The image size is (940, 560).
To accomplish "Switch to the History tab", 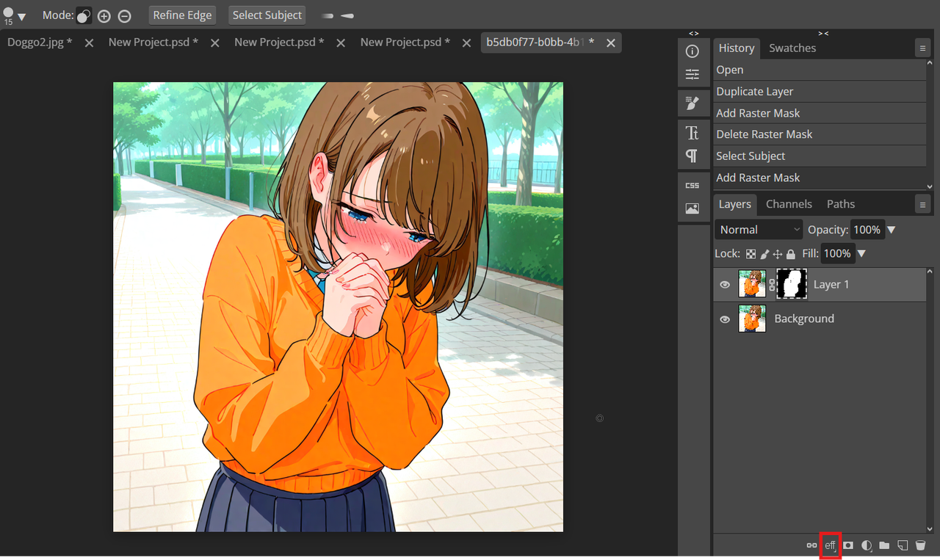I will click(x=737, y=48).
